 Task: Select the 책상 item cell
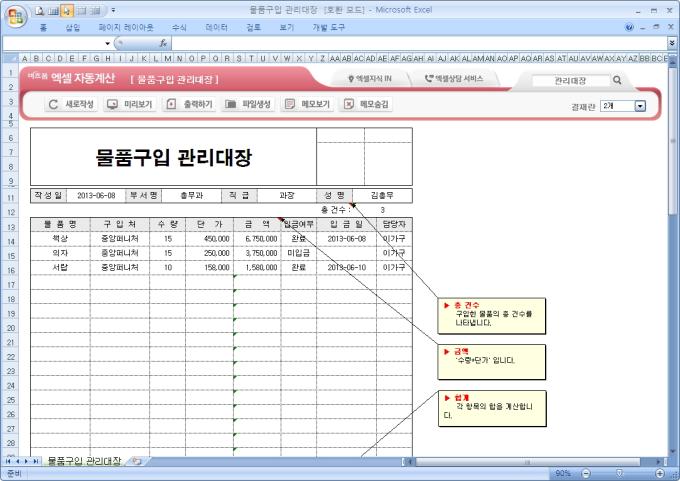(x=60, y=239)
